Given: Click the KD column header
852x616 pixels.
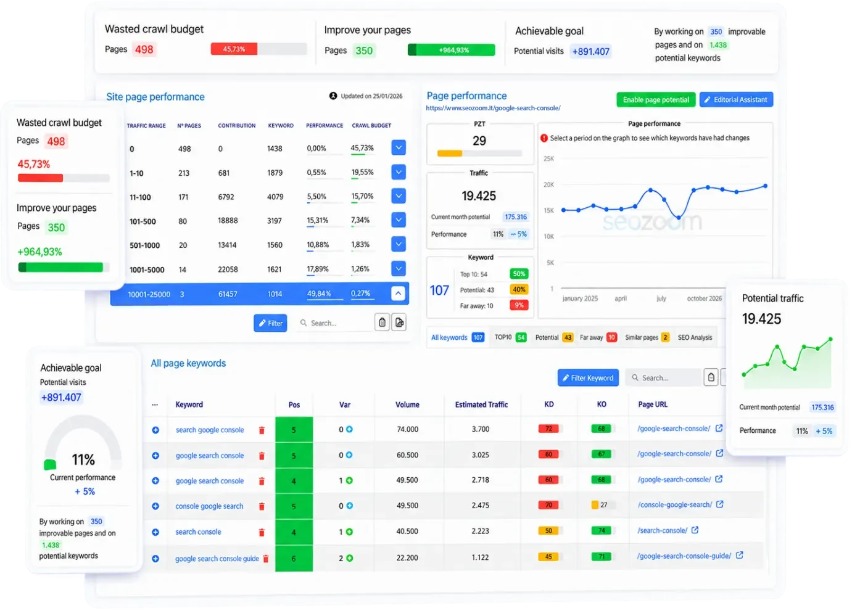Looking at the screenshot, I should [549, 405].
